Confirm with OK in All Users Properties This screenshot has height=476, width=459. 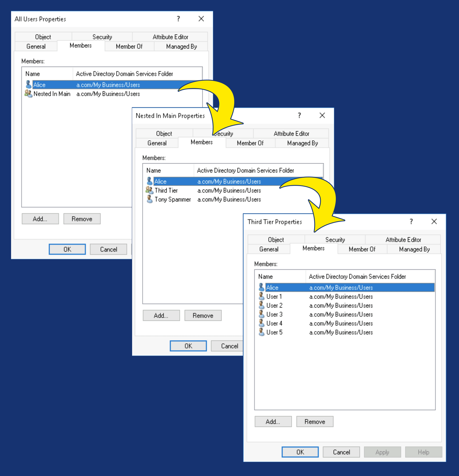click(x=67, y=249)
